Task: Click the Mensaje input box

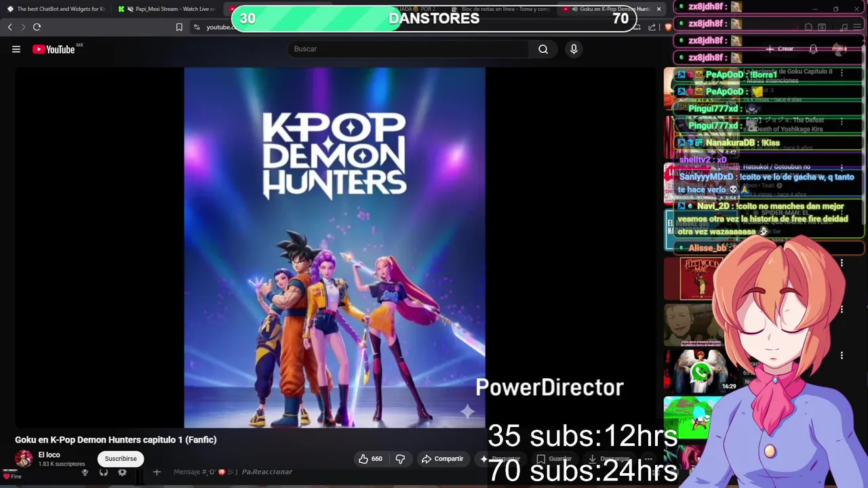Action: (233, 472)
